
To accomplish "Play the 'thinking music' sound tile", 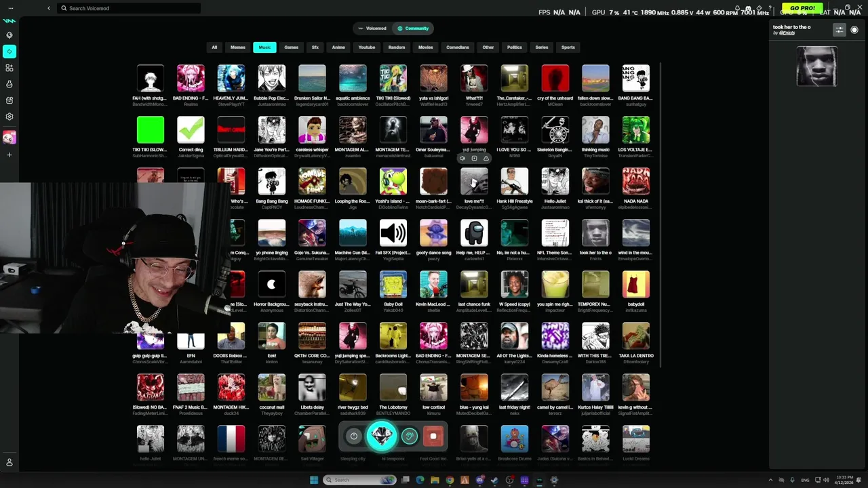I will pos(595,130).
